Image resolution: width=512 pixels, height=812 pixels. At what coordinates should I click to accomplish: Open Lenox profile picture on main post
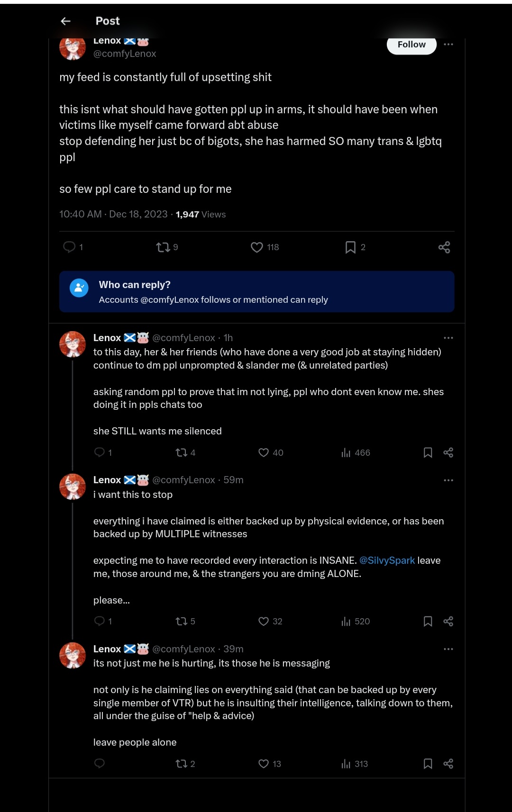(x=73, y=47)
